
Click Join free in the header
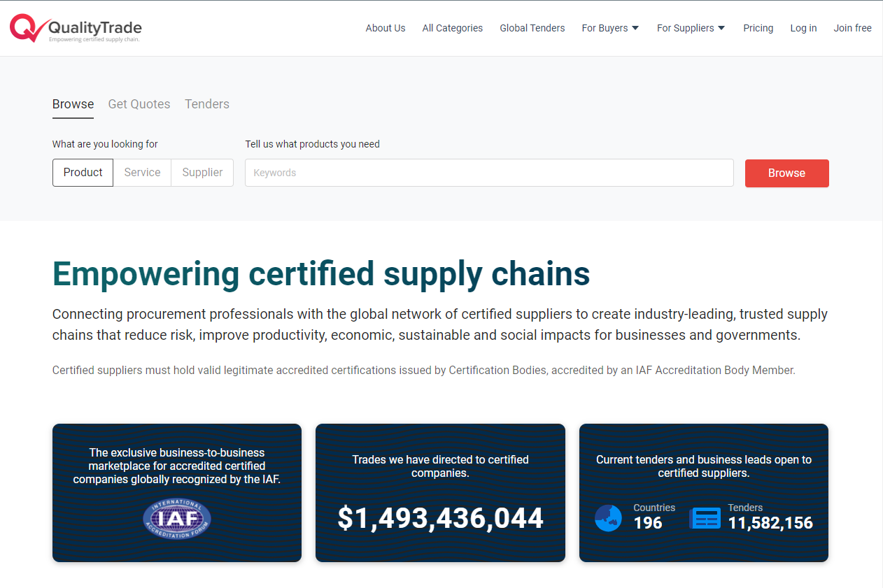[852, 28]
